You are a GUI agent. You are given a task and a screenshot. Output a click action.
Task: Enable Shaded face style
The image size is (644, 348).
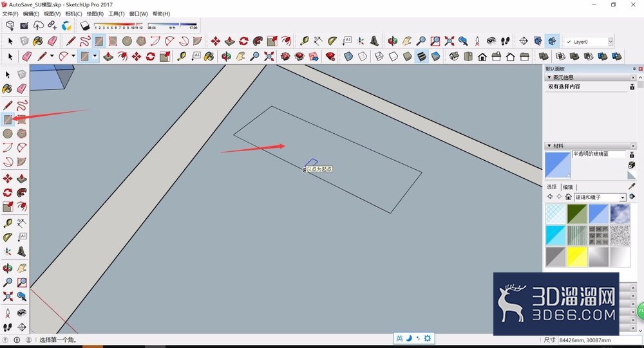[x=408, y=56]
